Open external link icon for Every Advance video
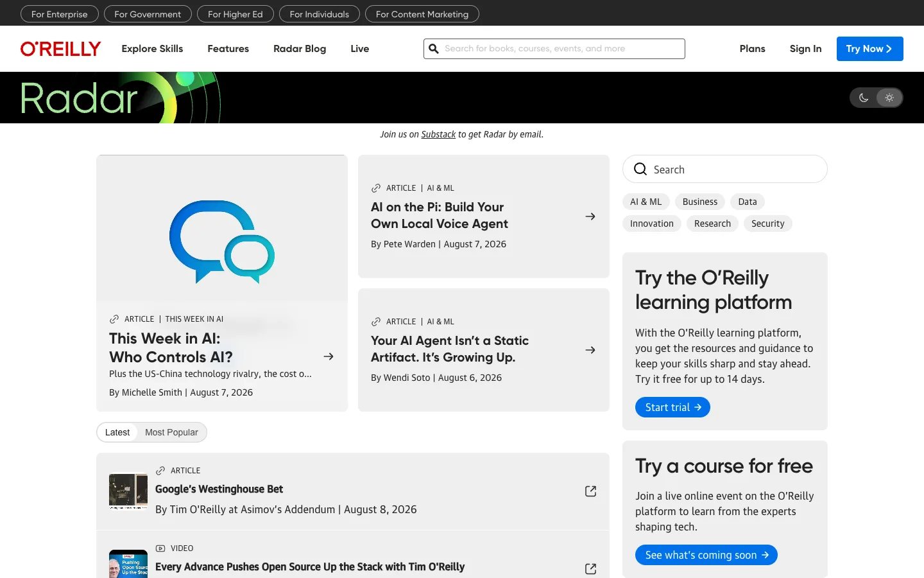Screen dimensions: 924x578 point(591,569)
